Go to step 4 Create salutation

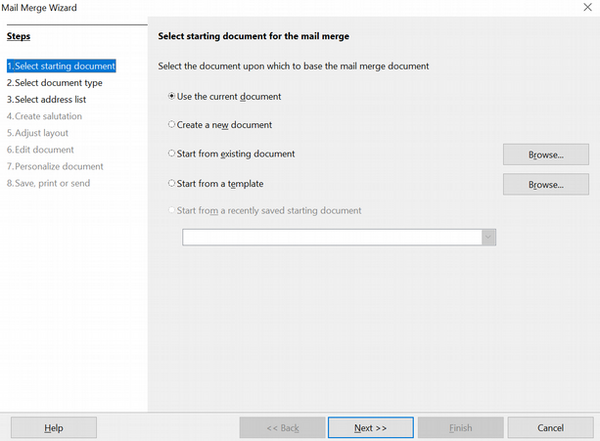tap(44, 116)
